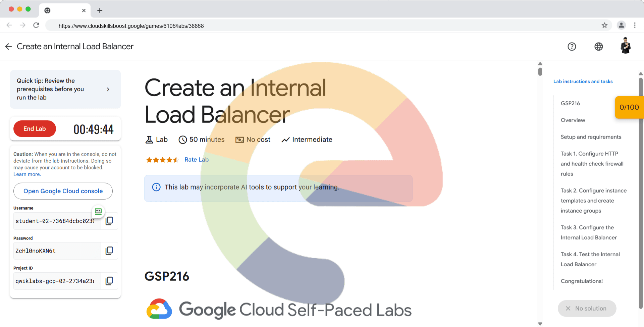The height and width of the screenshot is (327, 644).
Task: Open the help question mark icon
Action: (x=572, y=47)
